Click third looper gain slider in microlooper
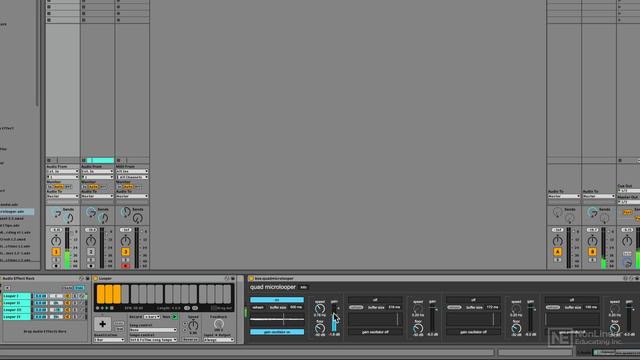640x360 pixels. click(530, 318)
